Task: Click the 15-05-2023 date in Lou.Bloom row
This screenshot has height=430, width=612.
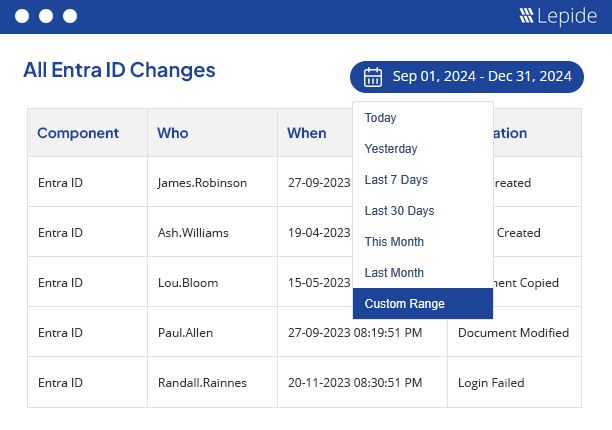Action: [319, 283]
